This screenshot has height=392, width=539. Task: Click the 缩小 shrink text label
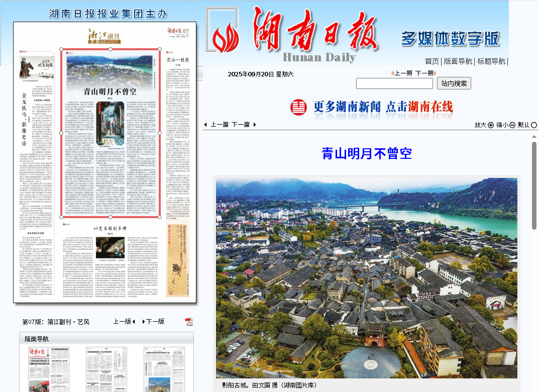502,125
